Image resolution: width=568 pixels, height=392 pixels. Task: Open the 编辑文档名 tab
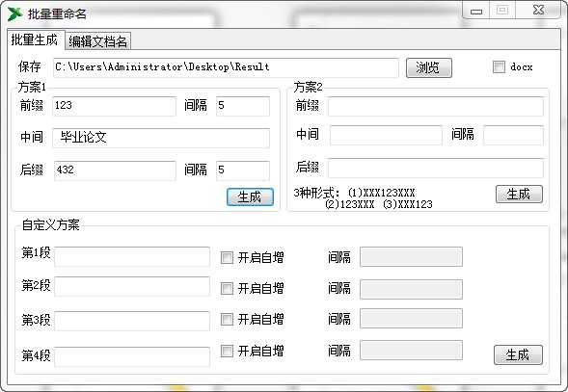(x=97, y=41)
